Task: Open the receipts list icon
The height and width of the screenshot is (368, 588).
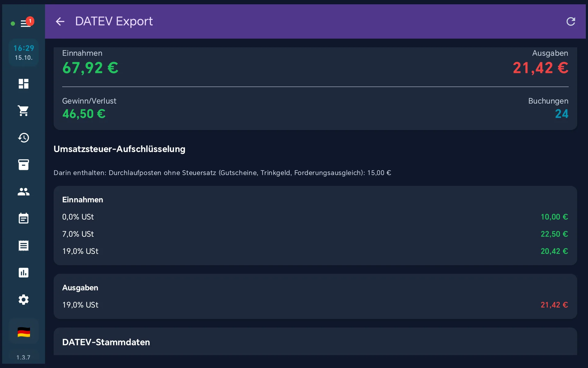Action: 24,246
